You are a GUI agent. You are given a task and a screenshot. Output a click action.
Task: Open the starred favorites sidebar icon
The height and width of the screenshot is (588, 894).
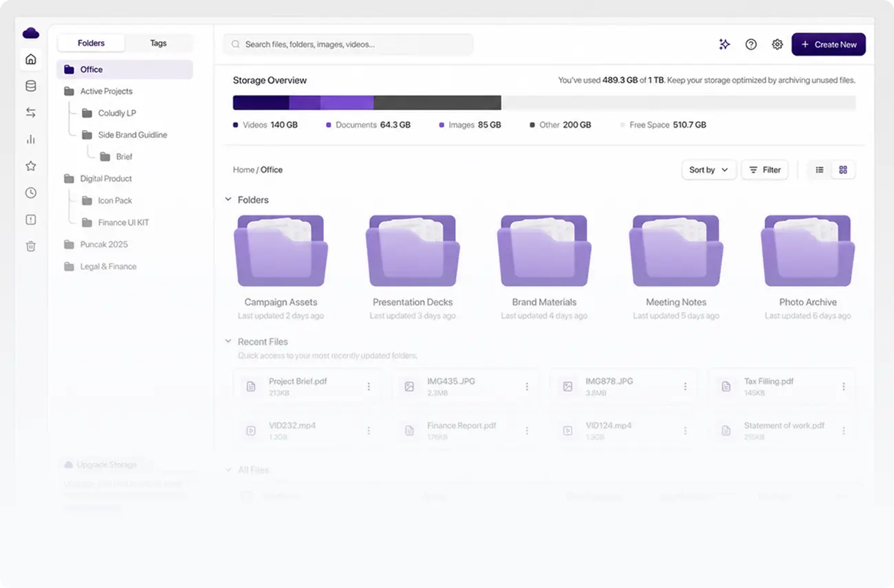click(x=30, y=166)
